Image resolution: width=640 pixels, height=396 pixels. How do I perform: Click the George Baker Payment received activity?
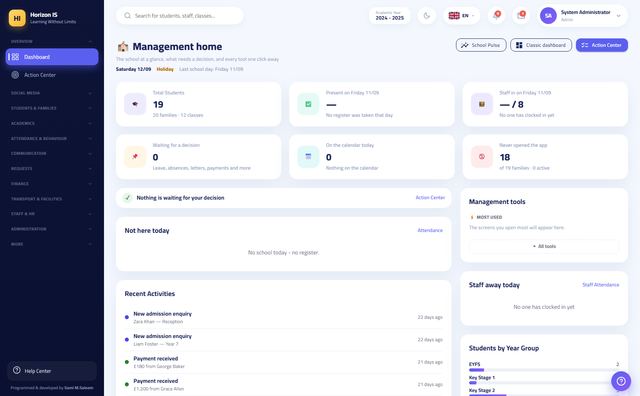284,362
